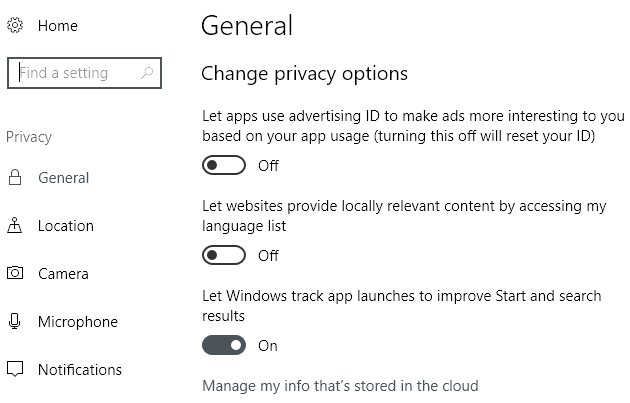This screenshot has height=403, width=630.
Task: Turn on language list access toggle
Action: click(224, 255)
